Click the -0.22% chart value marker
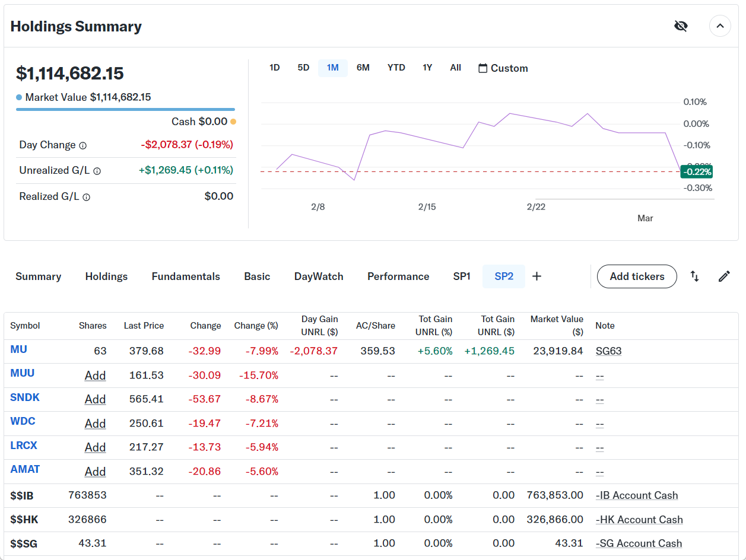Screen dimensions: 746x560 coord(697,172)
